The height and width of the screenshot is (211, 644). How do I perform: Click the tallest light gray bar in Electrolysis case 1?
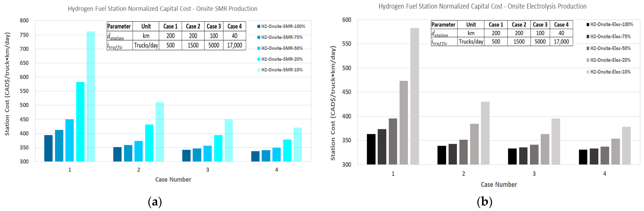click(x=414, y=96)
